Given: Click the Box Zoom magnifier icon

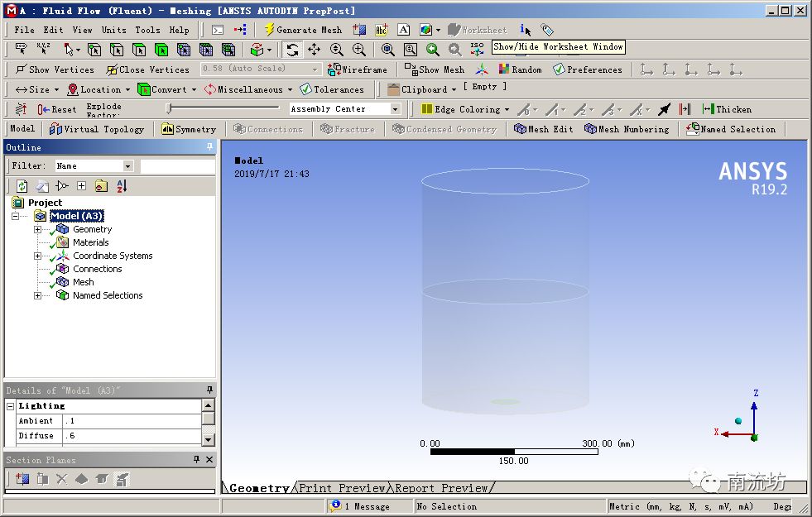Looking at the screenshot, I should pyautogui.click(x=359, y=50).
